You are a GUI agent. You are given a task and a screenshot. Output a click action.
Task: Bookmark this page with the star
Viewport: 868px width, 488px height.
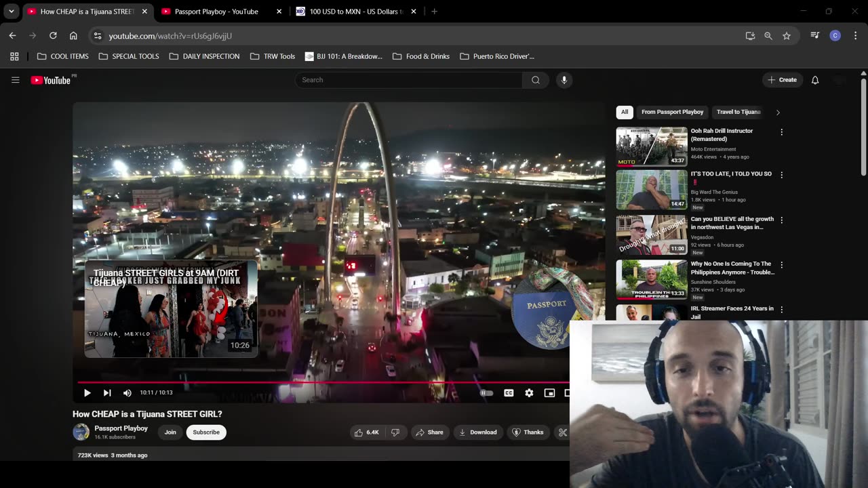tap(787, 36)
